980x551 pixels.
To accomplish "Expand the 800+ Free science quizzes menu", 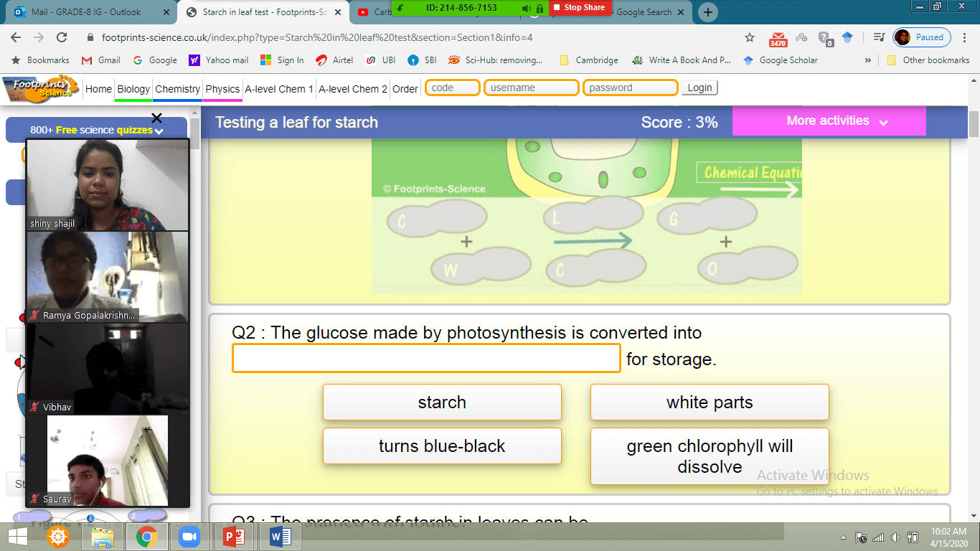I will (96, 130).
